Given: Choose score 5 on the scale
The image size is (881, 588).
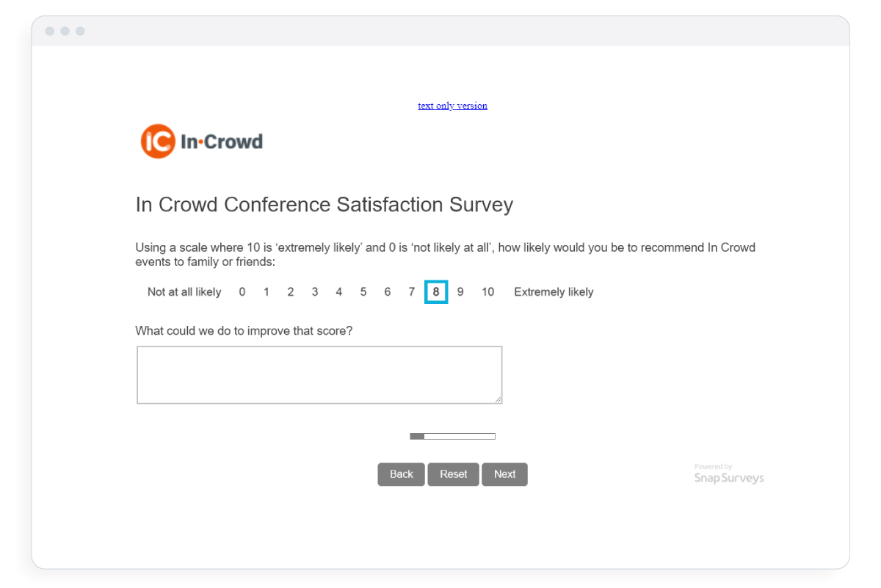Looking at the screenshot, I should coord(363,292).
